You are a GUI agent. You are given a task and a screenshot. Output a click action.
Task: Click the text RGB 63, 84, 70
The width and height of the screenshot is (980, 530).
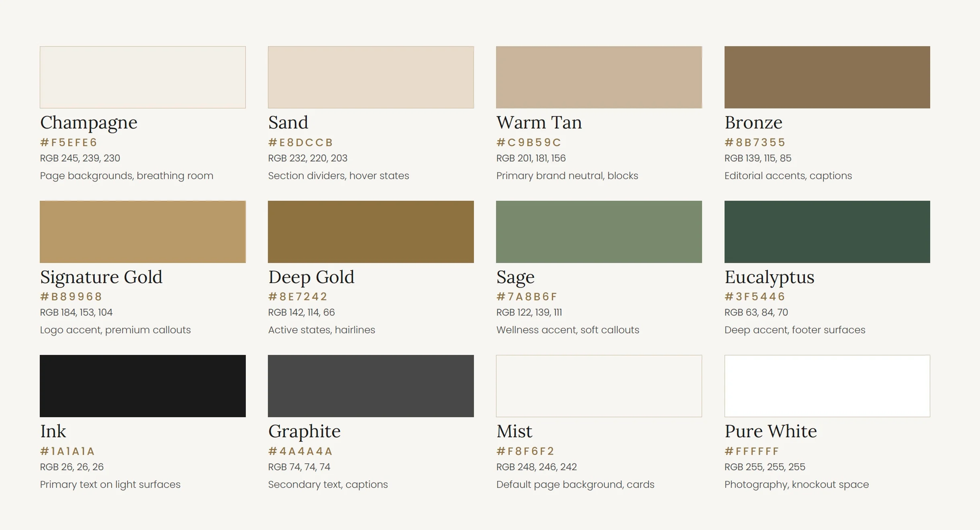756,312
